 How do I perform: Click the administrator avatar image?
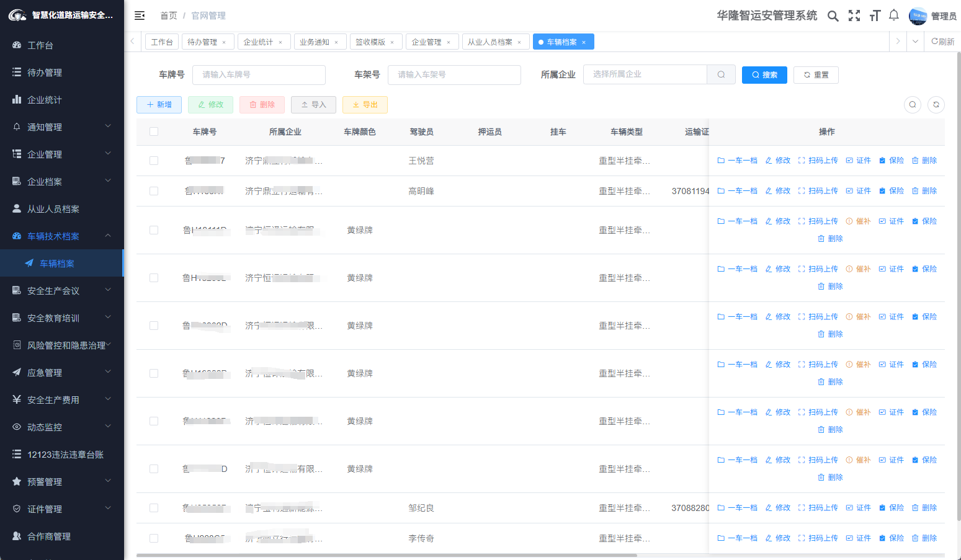pyautogui.click(x=918, y=16)
